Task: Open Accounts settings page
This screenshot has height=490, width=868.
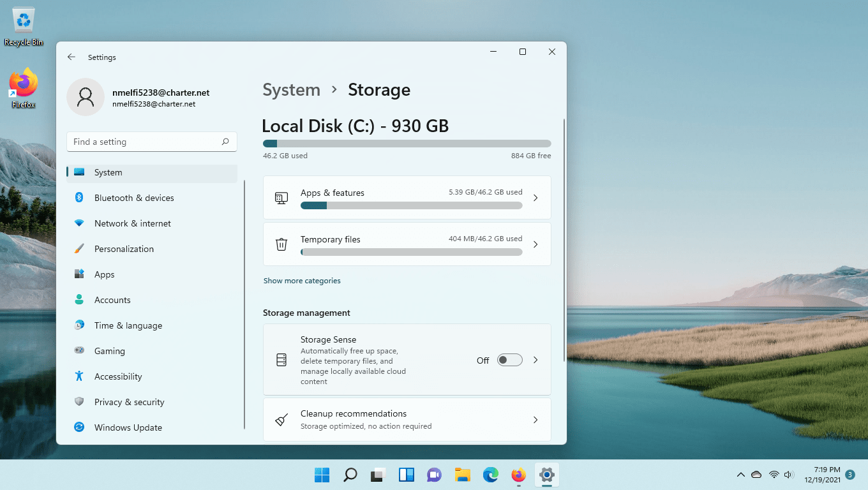Action: (152, 300)
